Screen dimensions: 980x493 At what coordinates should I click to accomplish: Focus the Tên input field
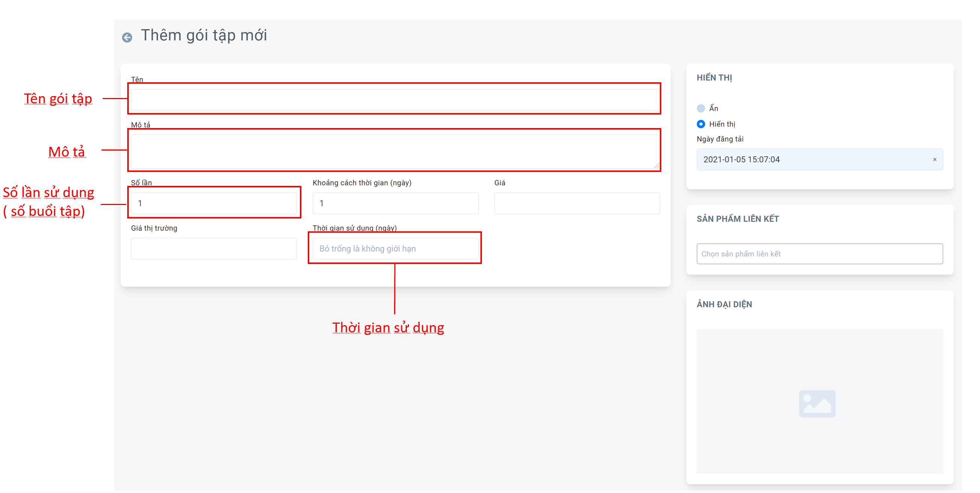pyautogui.click(x=395, y=100)
